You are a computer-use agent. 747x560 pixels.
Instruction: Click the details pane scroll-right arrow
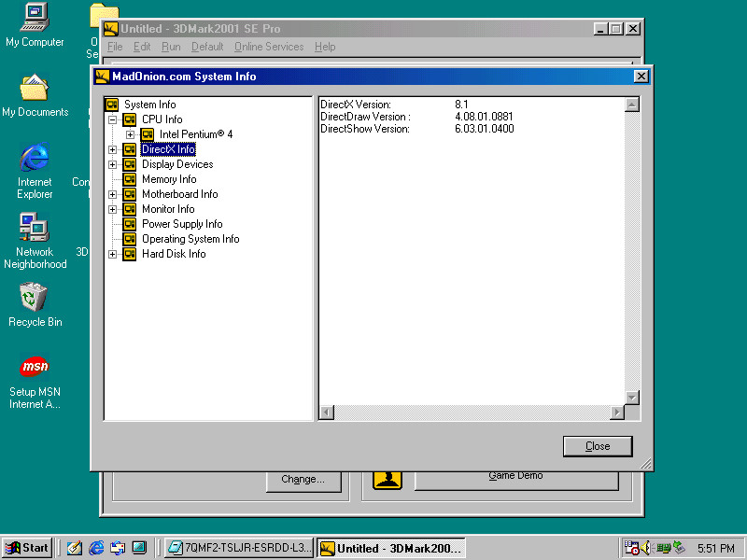tap(616, 412)
